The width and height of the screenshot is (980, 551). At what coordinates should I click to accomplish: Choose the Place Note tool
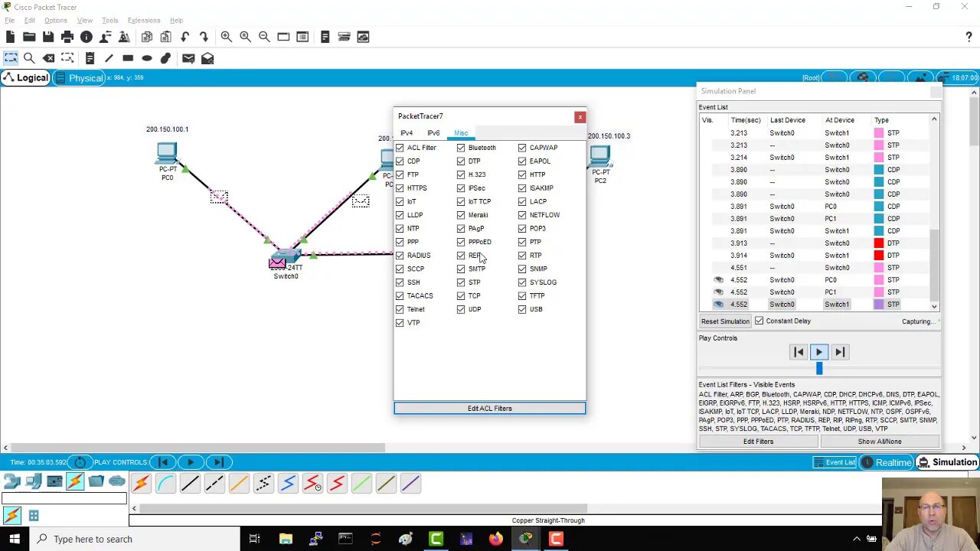90,58
